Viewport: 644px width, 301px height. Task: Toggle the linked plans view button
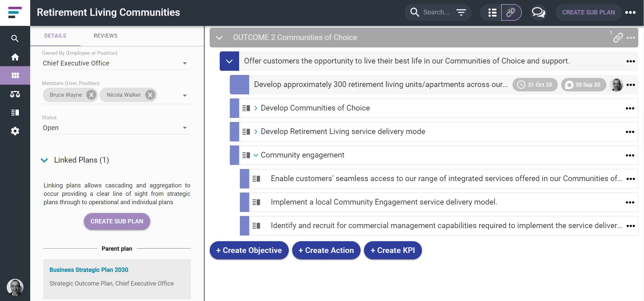[511, 12]
